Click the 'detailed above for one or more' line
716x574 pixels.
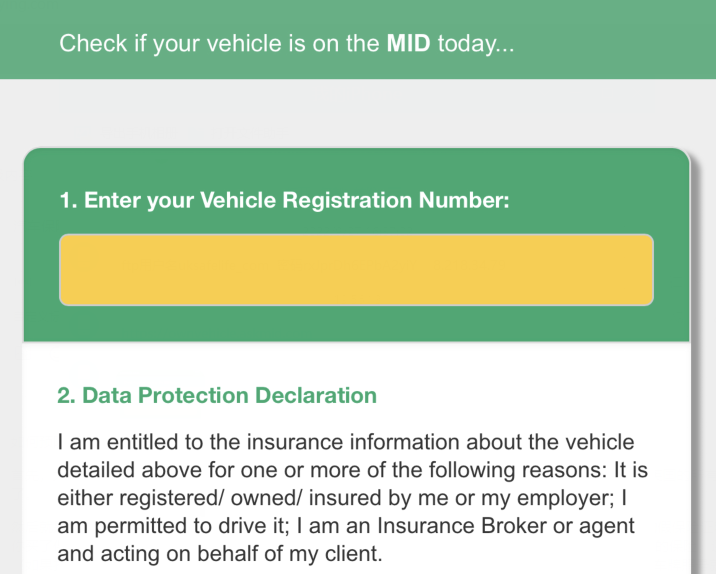point(353,470)
